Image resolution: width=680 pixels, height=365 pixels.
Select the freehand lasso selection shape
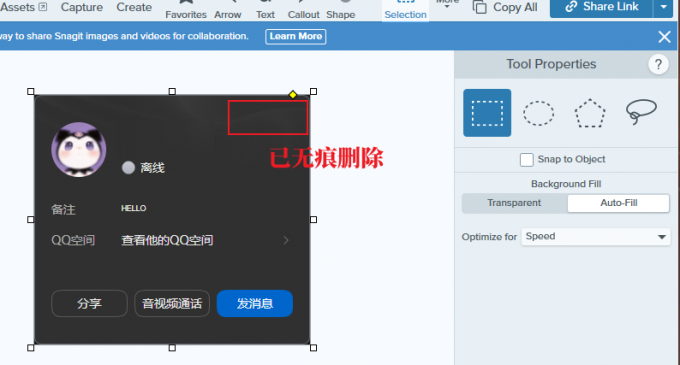click(641, 111)
